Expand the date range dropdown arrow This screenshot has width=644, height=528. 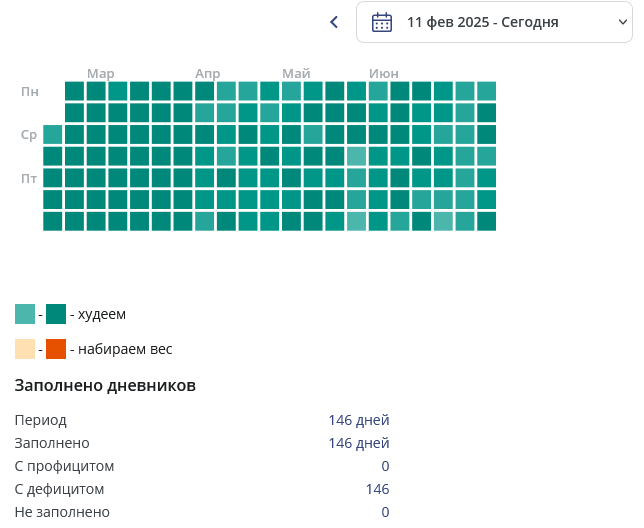(x=623, y=22)
